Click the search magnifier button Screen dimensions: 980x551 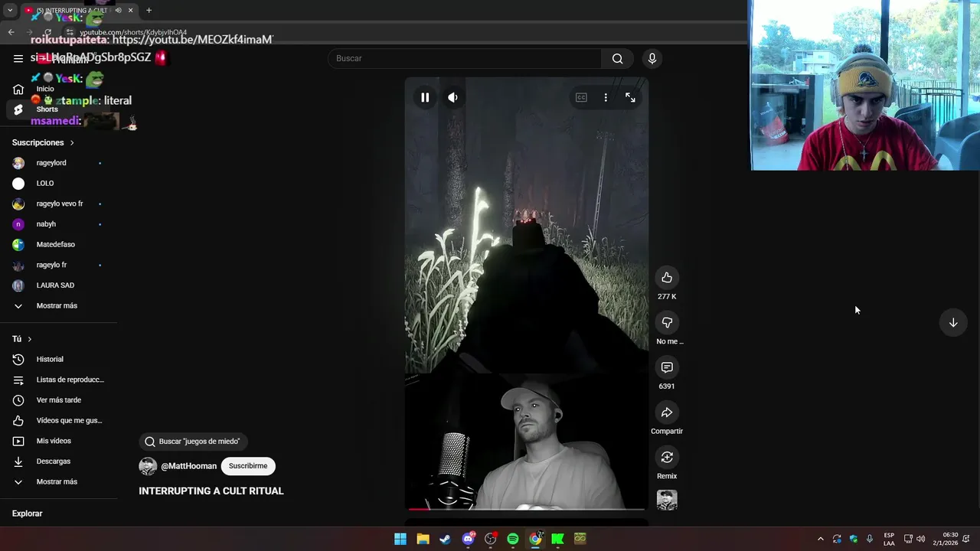tap(618, 58)
